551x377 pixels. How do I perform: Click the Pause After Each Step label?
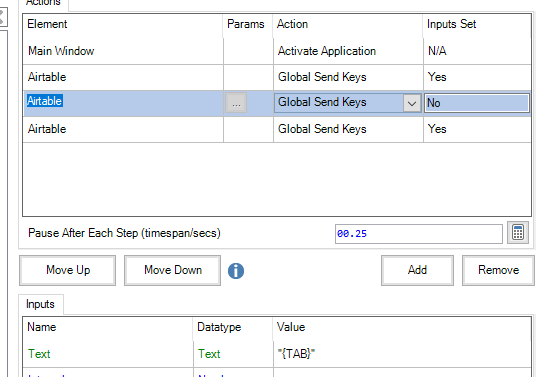pyautogui.click(x=124, y=233)
